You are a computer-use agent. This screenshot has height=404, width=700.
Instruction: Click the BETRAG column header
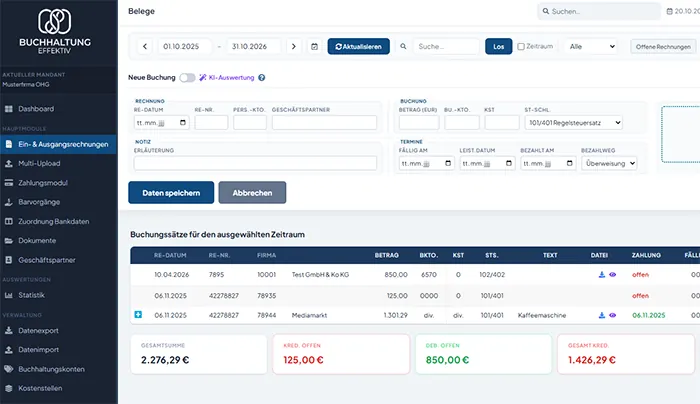coord(387,255)
